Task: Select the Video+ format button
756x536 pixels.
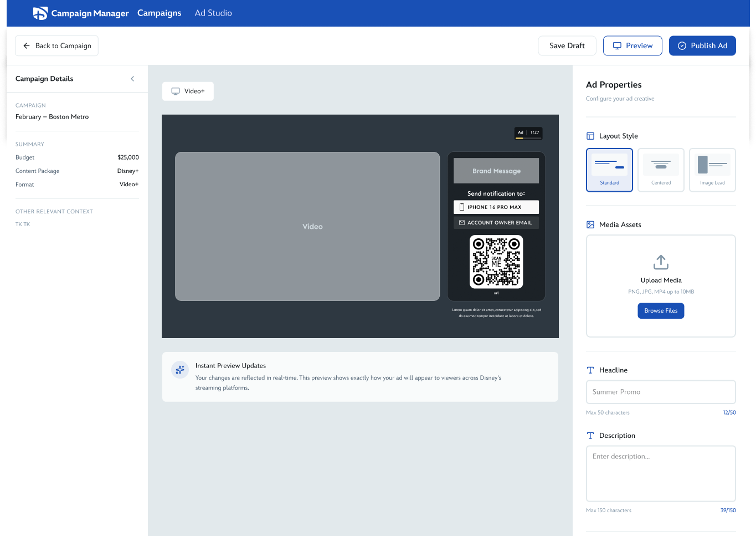Action: click(188, 91)
